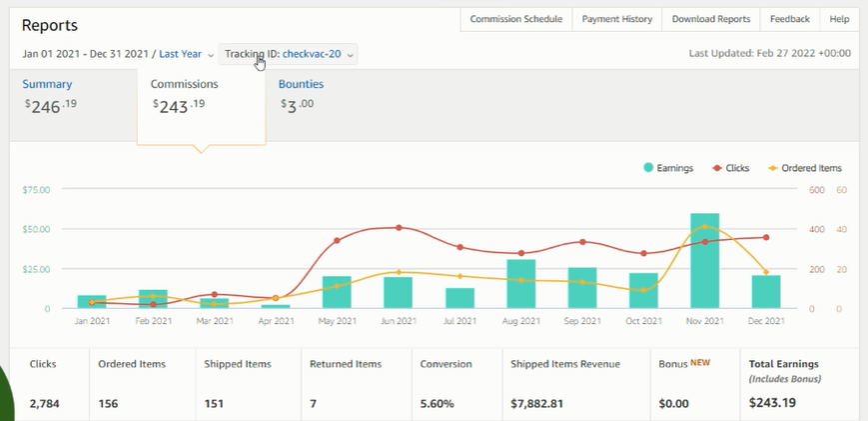Image resolution: width=868 pixels, height=421 pixels.
Task: Select the Jun 2021 earnings bar
Action: tap(398, 292)
